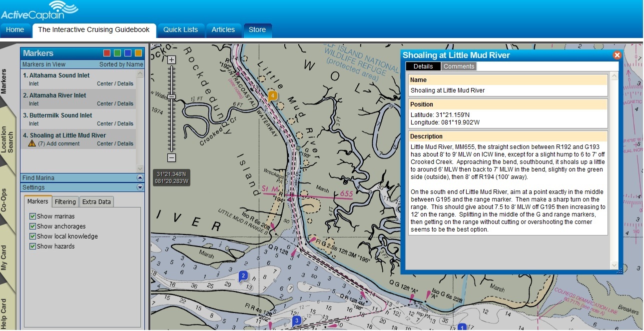The image size is (644, 331).
Task: Toggle the blue marker type square
Action: (128, 53)
